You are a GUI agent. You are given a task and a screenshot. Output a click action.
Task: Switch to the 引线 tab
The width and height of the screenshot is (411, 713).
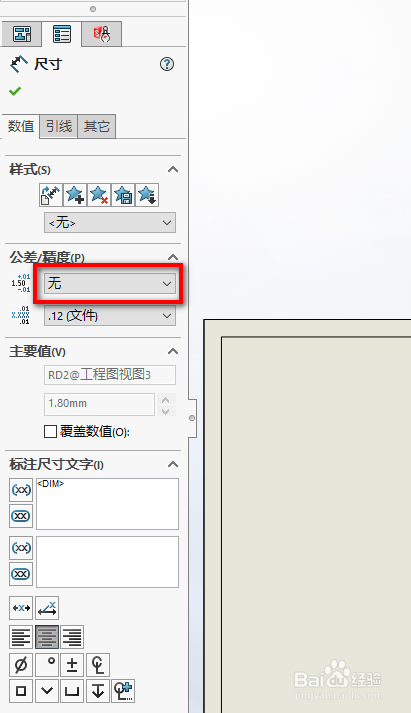tap(59, 126)
